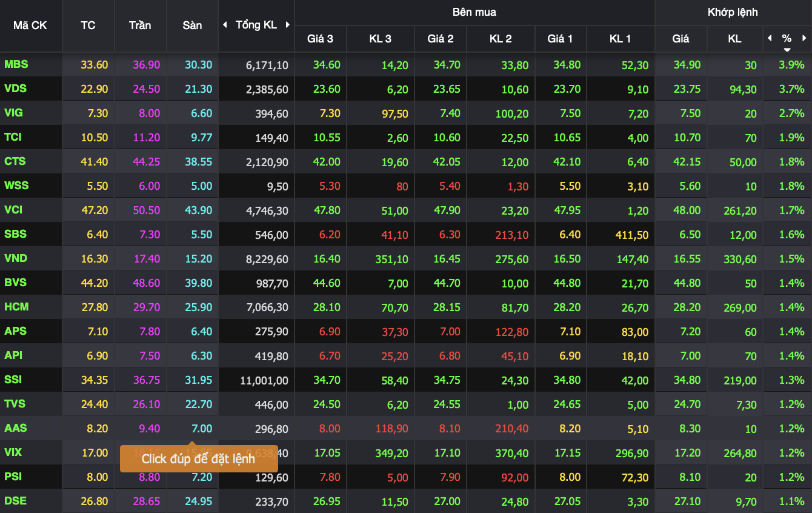Select the APS ticker
The image size is (812, 513).
(x=16, y=331)
